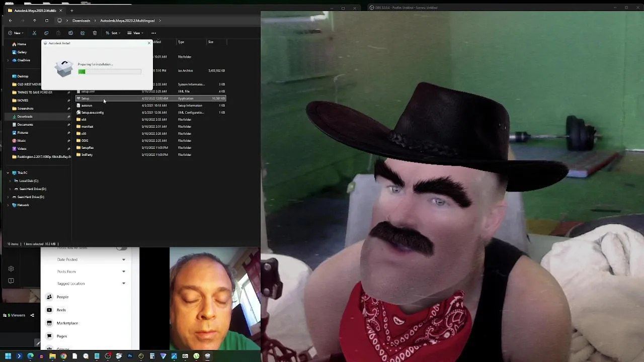644x362 pixels.
Task: Open Google Chrome from the taskbar
Action: coord(63,356)
